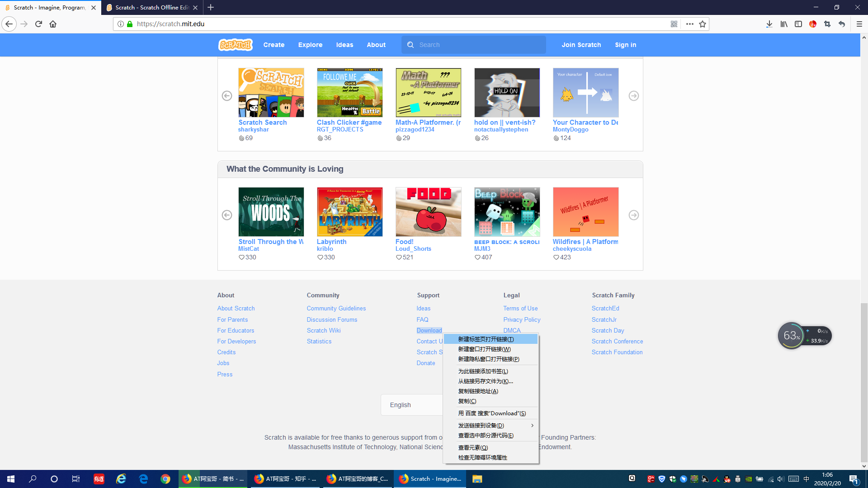Reload the current page
This screenshot has width=868, height=488.
tap(38, 24)
